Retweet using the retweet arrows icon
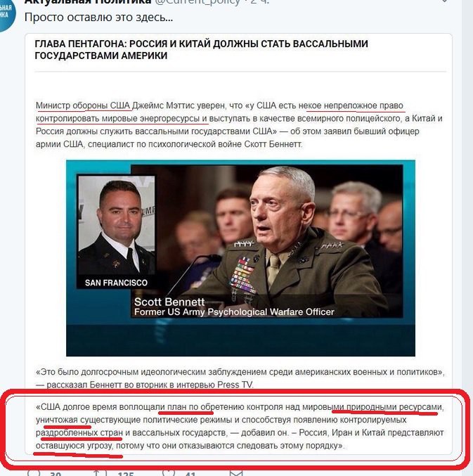Screen dimensions: 473x476 100,472
